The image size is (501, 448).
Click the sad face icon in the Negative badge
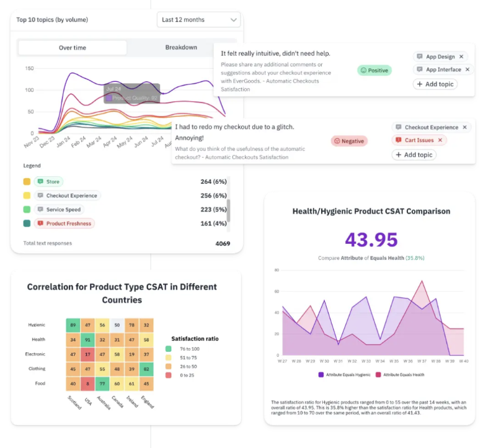(337, 141)
